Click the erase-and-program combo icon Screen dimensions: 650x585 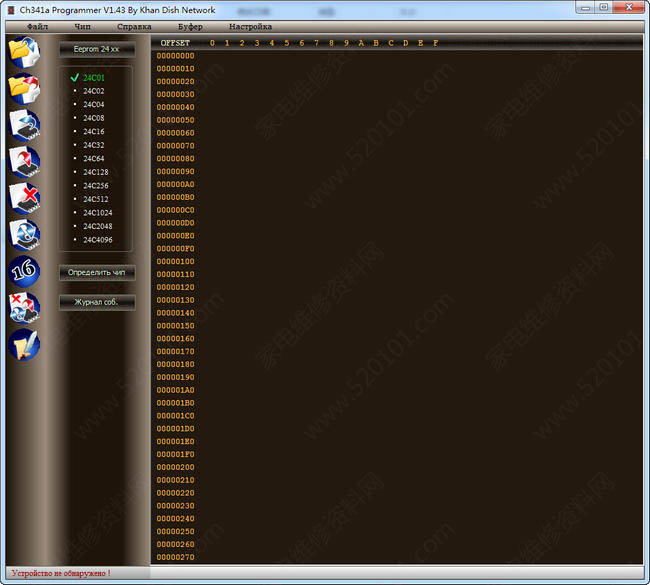pos(23,306)
